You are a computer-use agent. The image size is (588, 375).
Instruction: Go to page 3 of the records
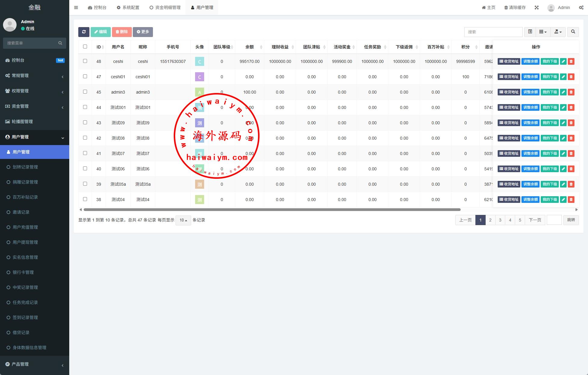click(x=500, y=220)
